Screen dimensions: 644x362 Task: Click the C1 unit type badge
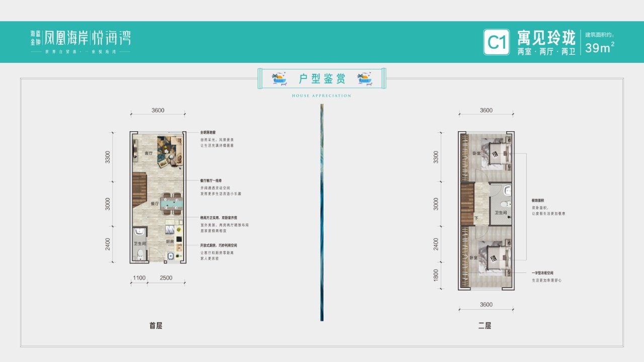497,42
